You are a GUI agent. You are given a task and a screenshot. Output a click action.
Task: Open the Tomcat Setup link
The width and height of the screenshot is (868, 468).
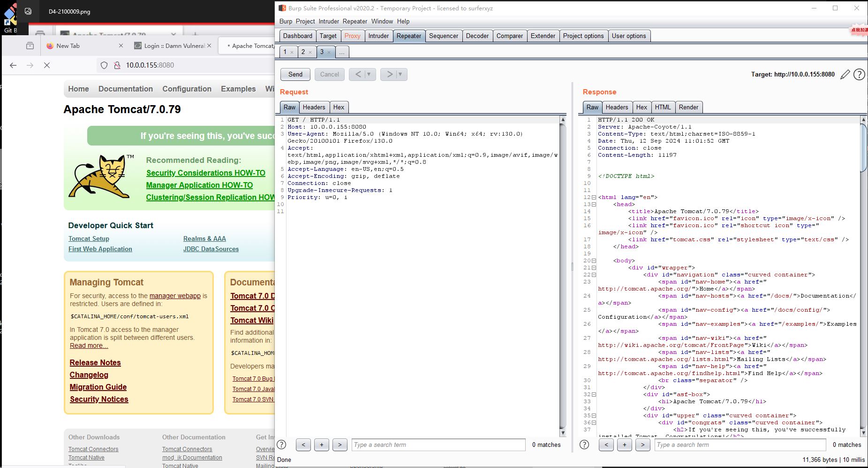pos(89,238)
